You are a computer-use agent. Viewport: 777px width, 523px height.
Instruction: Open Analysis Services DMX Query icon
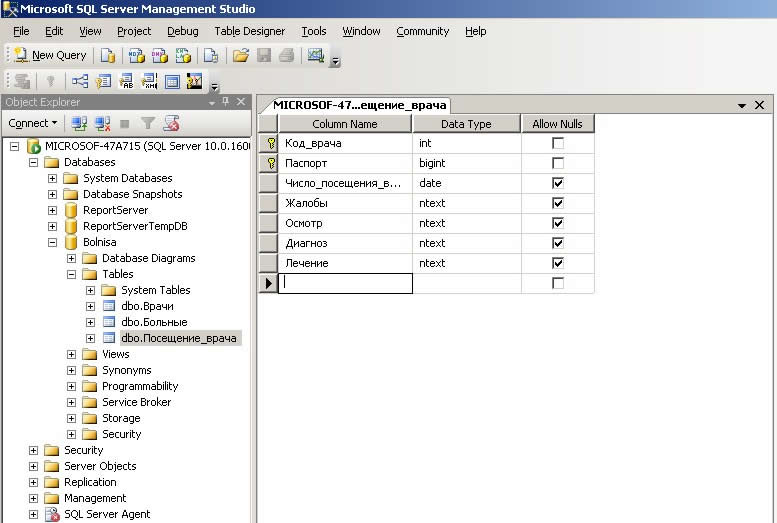(160, 56)
